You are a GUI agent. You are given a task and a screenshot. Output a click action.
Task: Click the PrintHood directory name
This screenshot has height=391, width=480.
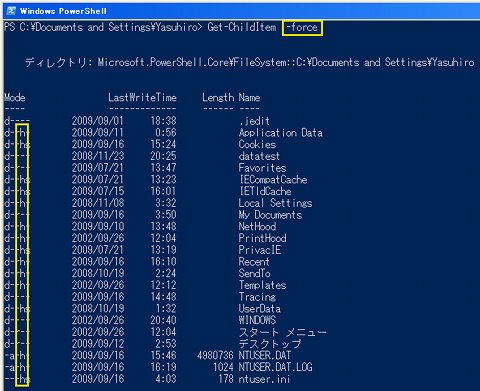(x=262, y=238)
